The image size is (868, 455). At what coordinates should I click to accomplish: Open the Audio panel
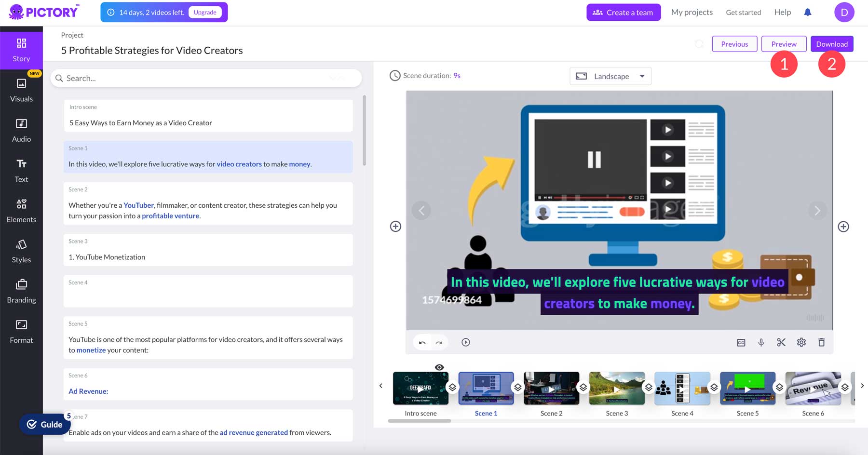click(21, 131)
